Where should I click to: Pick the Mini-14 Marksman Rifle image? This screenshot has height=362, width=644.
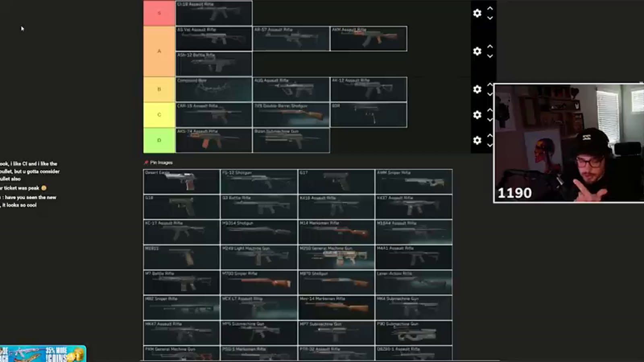(336, 308)
